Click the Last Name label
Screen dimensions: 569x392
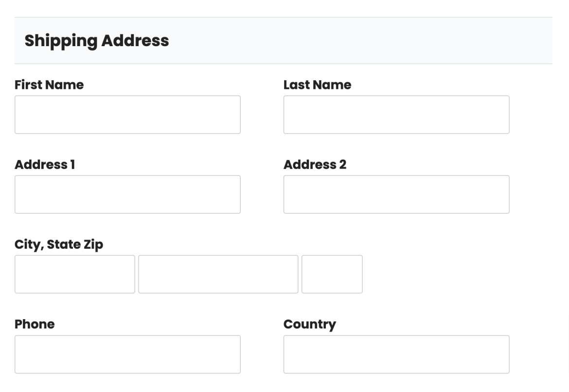tap(317, 85)
